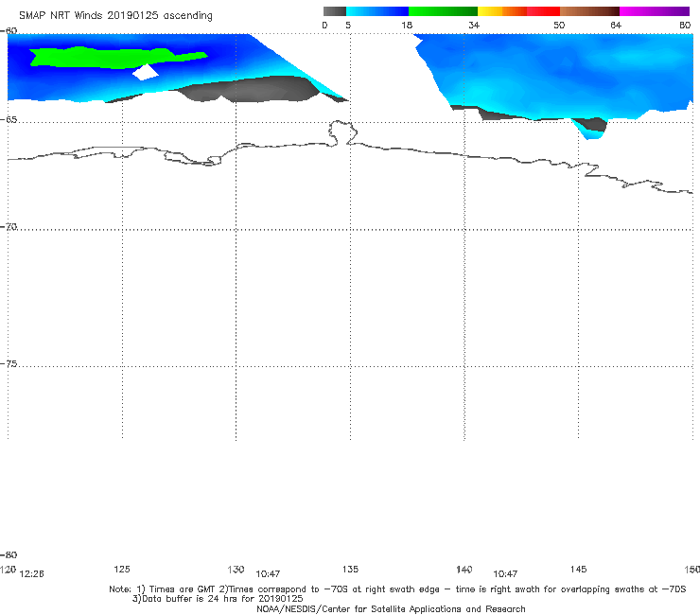This screenshot has width=700, height=615.
Task: Click the '50' label under the color bar
Action: tap(559, 26)
